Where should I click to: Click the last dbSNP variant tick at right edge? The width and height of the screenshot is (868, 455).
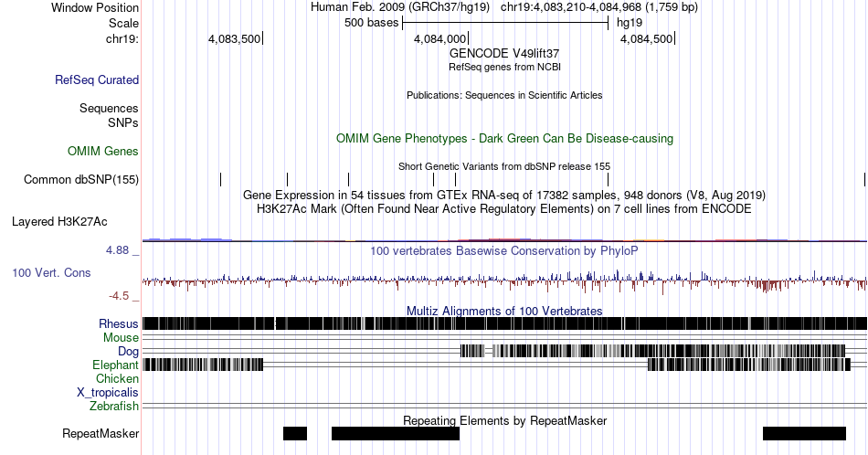(x=864, y=179)
